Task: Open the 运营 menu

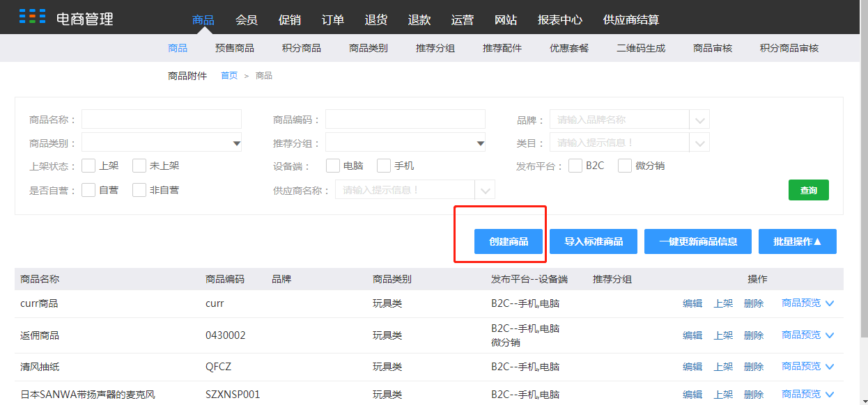Action: (463, 20)
